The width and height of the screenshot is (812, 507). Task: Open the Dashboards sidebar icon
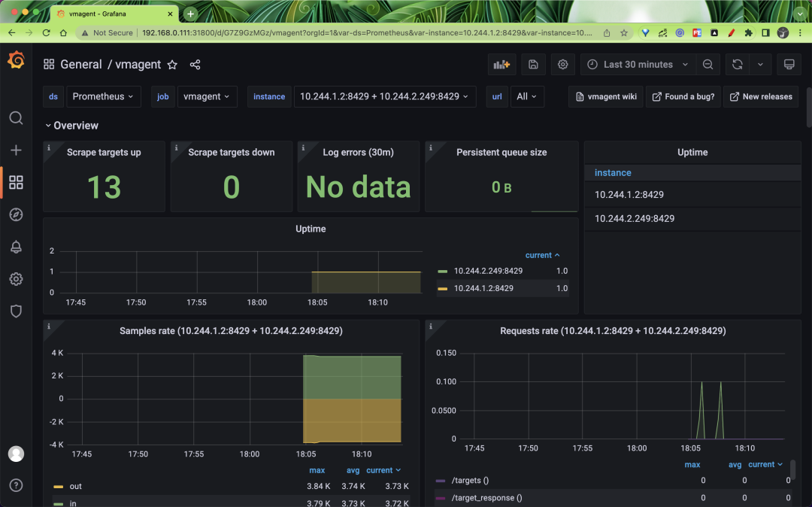click(x=16, y=182)
